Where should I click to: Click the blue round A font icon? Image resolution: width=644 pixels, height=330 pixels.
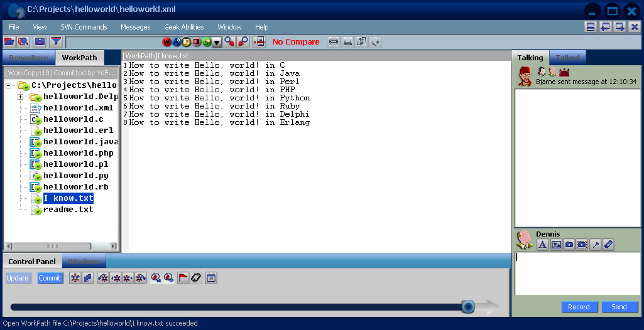[177, 42]
